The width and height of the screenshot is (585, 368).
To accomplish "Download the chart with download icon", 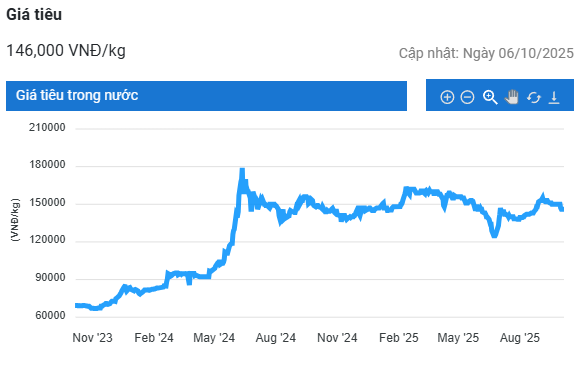I will click(x=554, y=97).
